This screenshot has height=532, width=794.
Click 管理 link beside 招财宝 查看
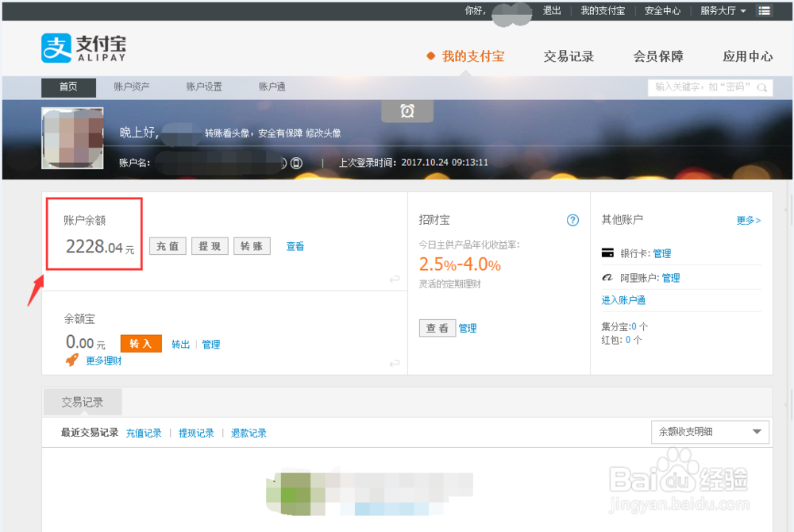pyautogui.click(x=468, y=328)
